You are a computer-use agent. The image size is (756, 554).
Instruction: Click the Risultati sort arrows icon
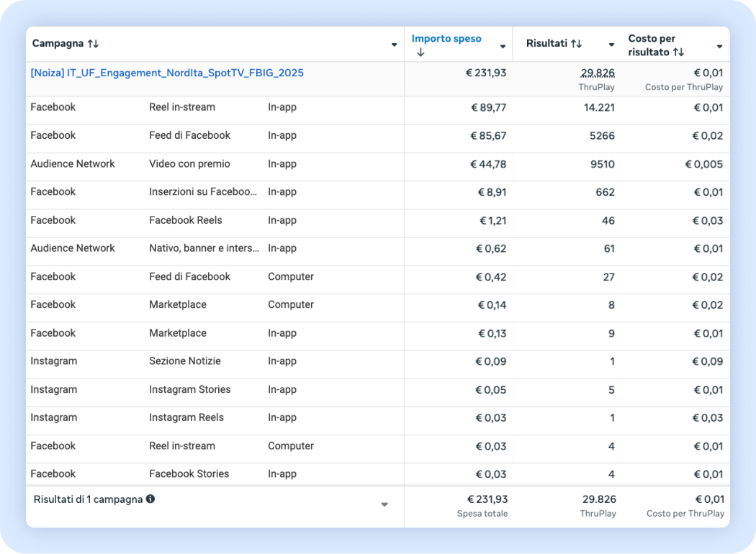[x=576, y=44]
